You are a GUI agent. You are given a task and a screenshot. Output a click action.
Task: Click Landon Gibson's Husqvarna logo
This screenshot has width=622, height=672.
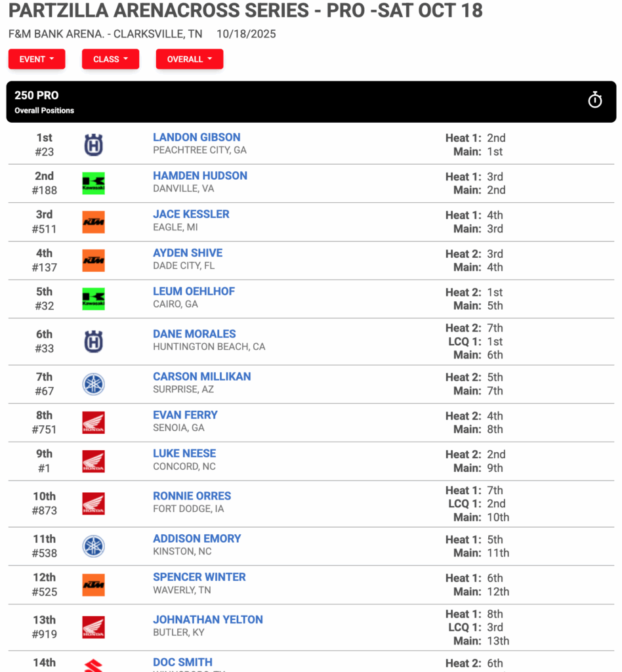(93, 145)
